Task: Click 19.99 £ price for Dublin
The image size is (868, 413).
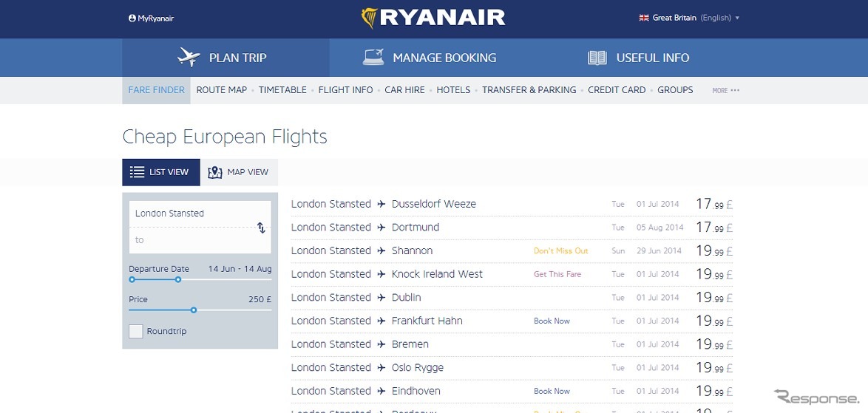Action: coord(714,298)
